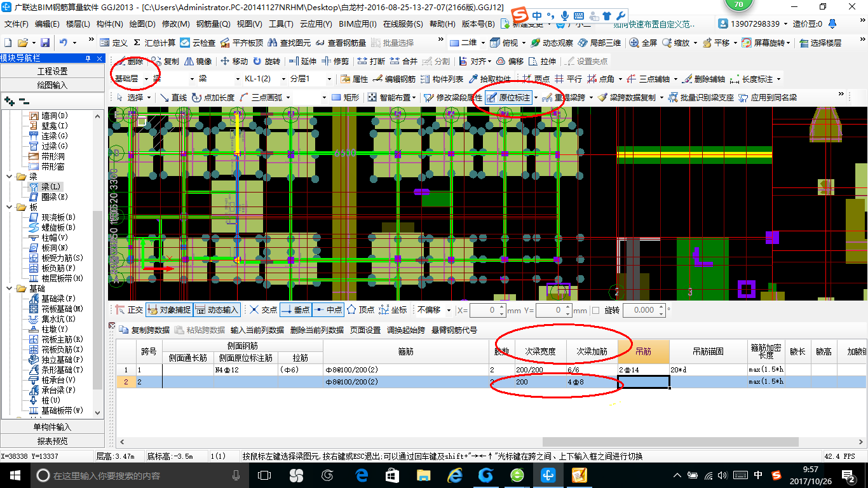
Task: Select the 镜像 mirror tool
Action: tap(198, 61)
